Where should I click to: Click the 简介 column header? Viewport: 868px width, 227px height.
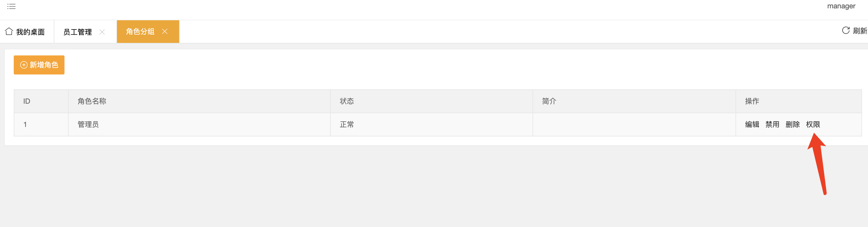point(634,101)
